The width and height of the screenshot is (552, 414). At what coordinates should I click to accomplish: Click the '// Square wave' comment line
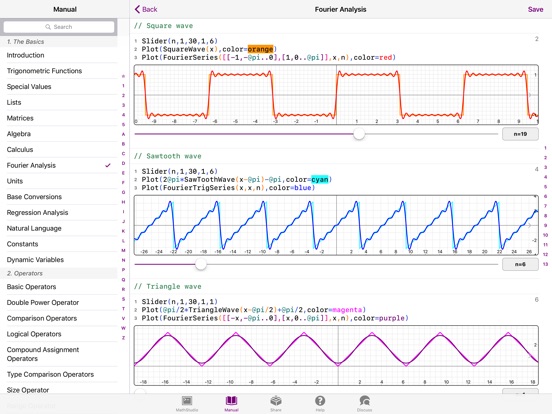[x=163, y=26]
